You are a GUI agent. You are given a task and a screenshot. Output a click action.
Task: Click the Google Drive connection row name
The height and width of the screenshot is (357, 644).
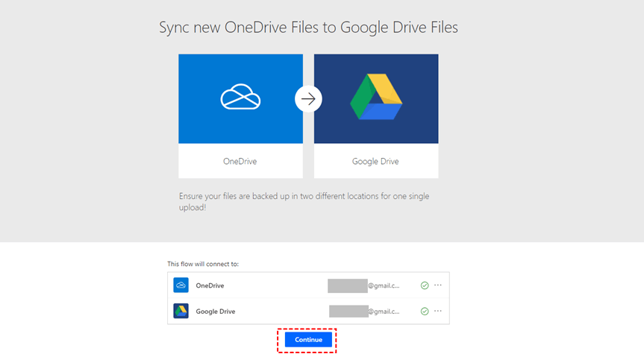point(216,312)
